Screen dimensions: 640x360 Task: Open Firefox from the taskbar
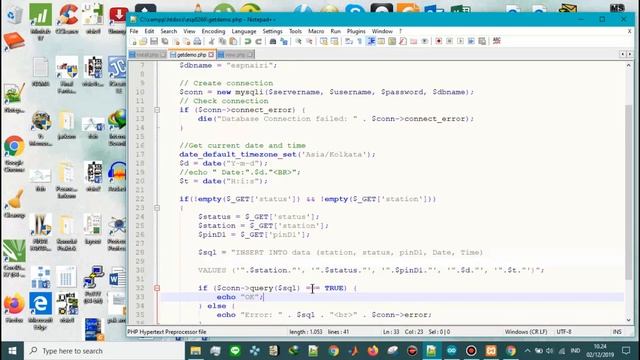coord(373,351)
